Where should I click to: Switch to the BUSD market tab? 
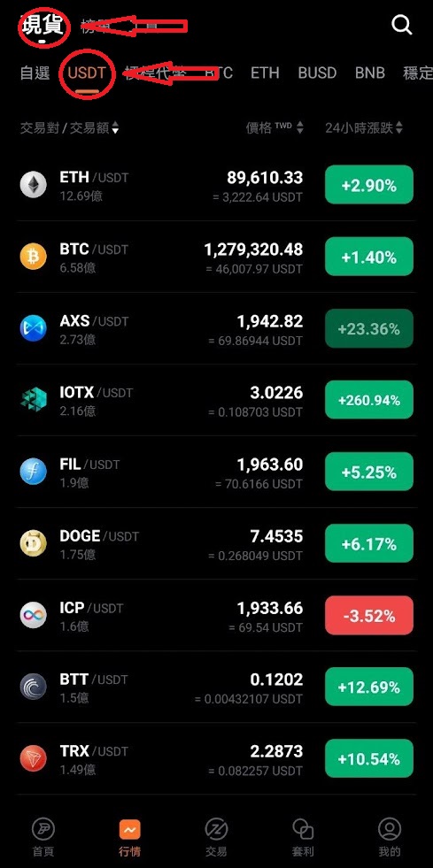[x=317, y=73]
